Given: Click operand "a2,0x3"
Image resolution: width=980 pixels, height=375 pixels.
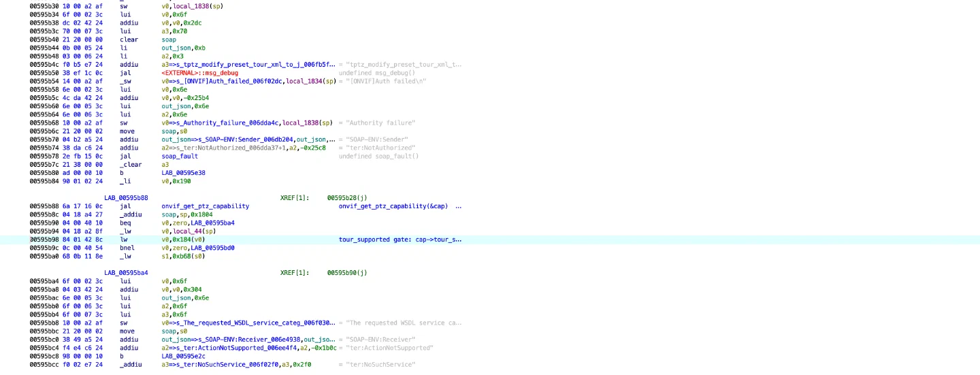Looking at the screenshot, I should [171, 56].
